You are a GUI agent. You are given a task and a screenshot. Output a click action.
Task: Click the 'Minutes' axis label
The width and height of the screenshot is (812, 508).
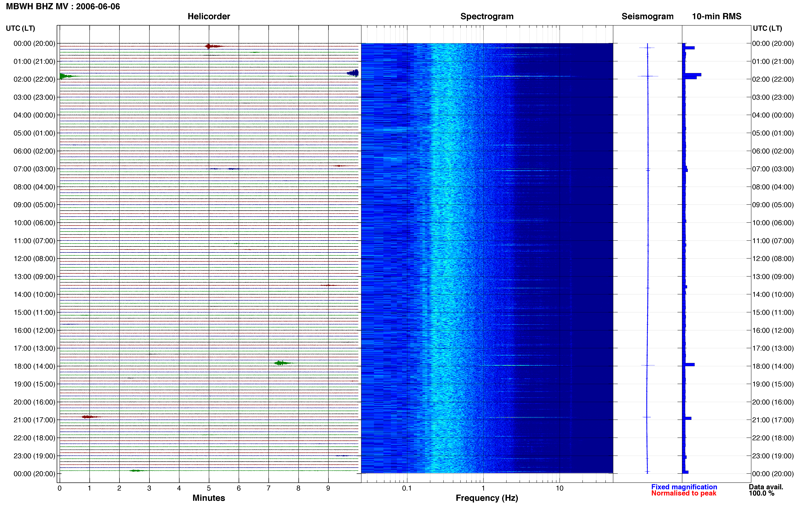click(x=208, y=498)
